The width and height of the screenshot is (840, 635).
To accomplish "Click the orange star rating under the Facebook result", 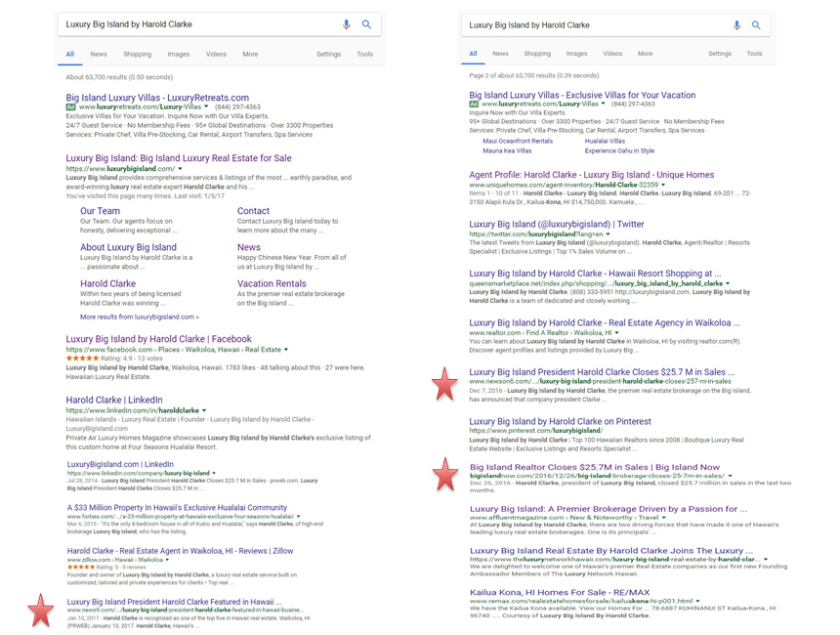I will [82, 359].
